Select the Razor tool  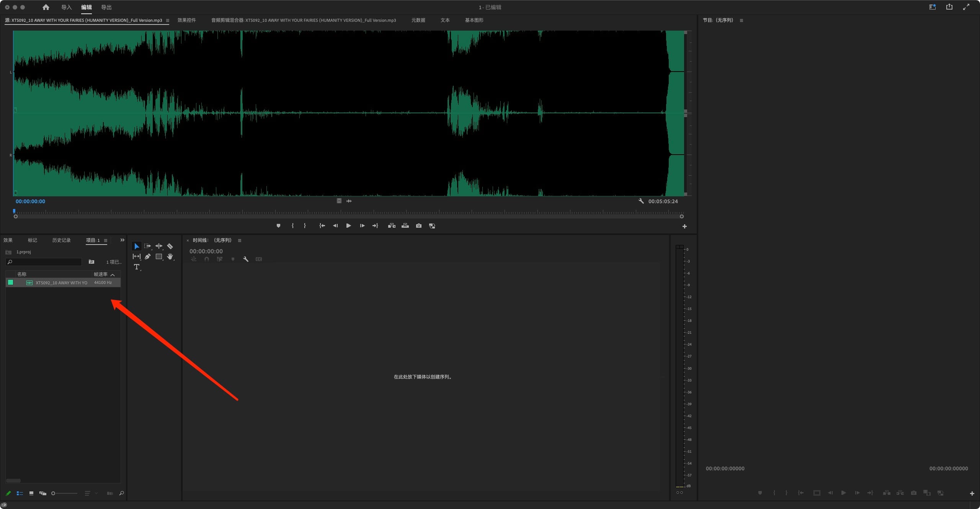[170, 246]
